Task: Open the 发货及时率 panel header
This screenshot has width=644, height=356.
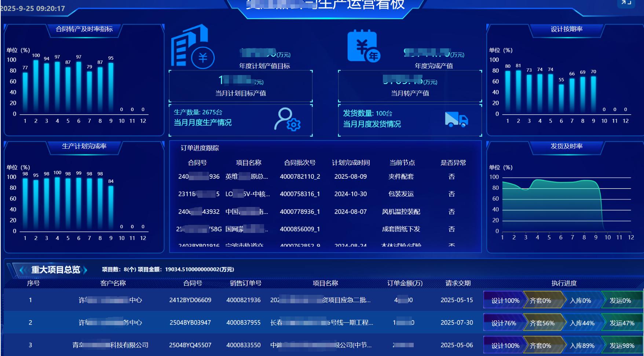Action: point(566,146)
